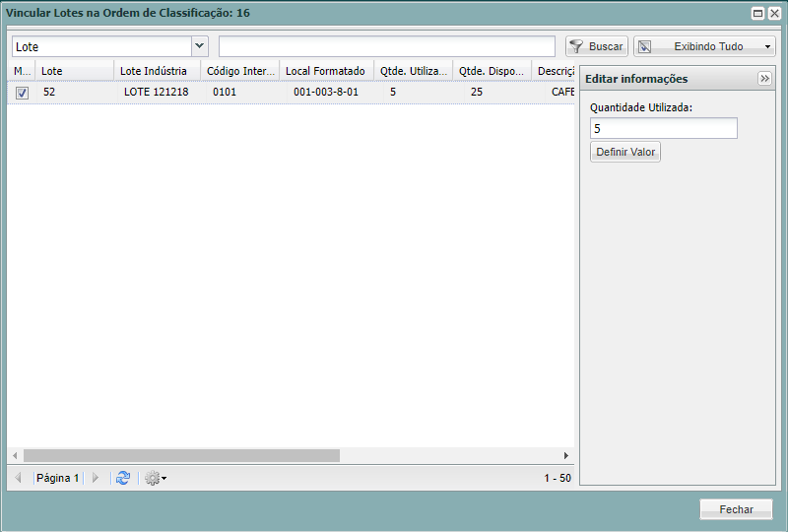This screenshot has height=532, width=788.
Task: Collapse the Editar informações panel
Action: [x=764, y=79]
